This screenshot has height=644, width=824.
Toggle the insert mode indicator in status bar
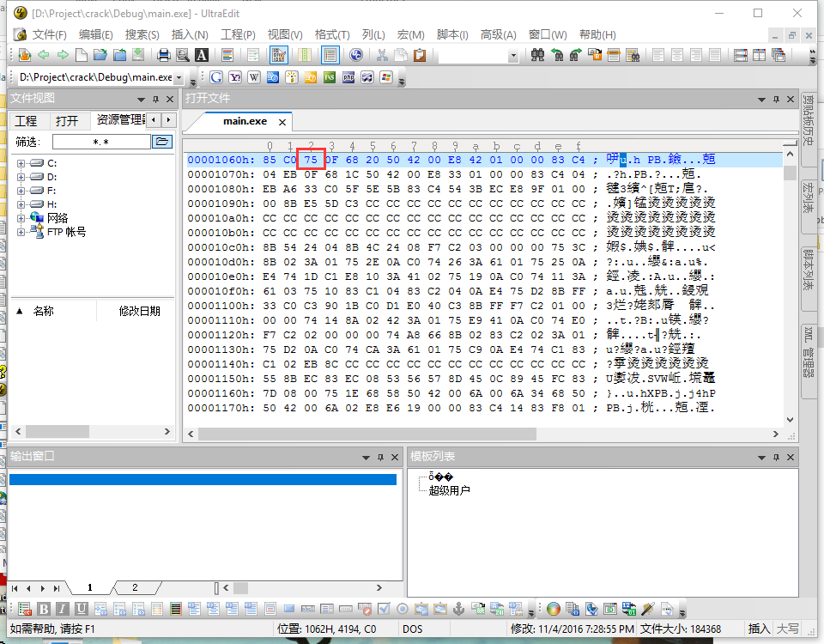(759, 629)
